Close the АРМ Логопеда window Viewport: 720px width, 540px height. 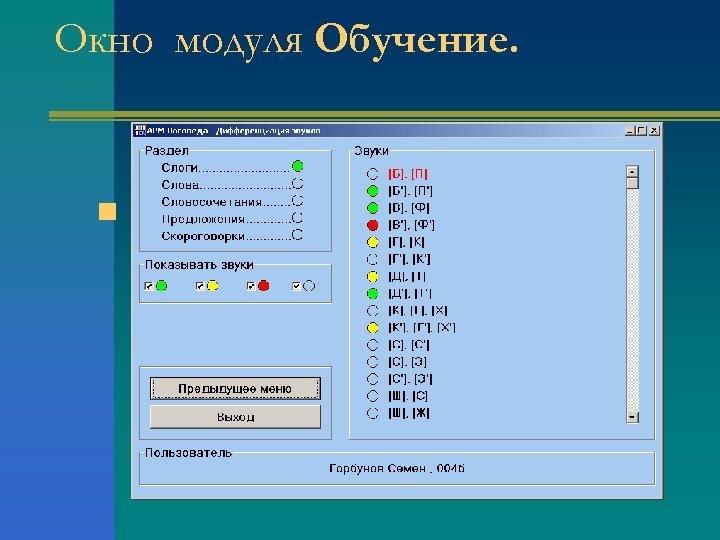(654, 130)
